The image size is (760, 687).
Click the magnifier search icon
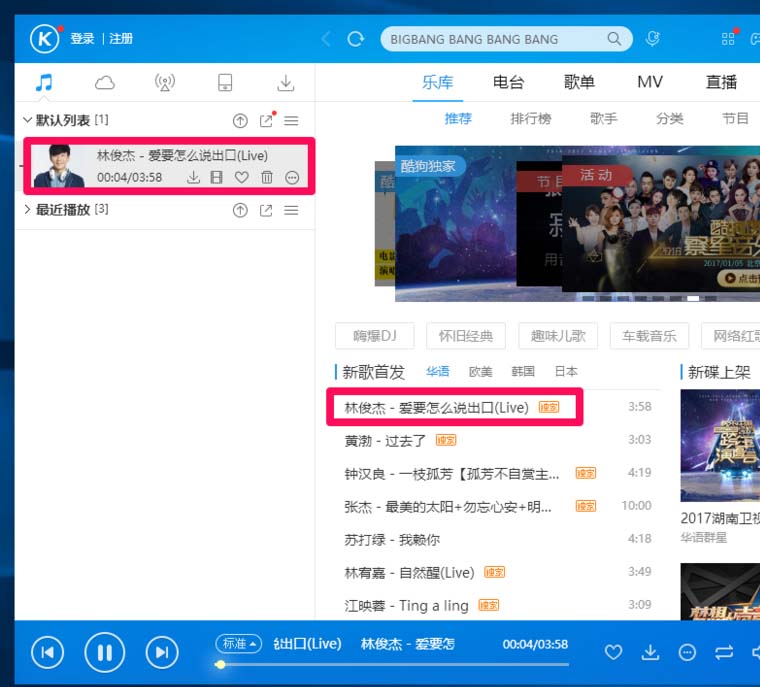point(614,39)
